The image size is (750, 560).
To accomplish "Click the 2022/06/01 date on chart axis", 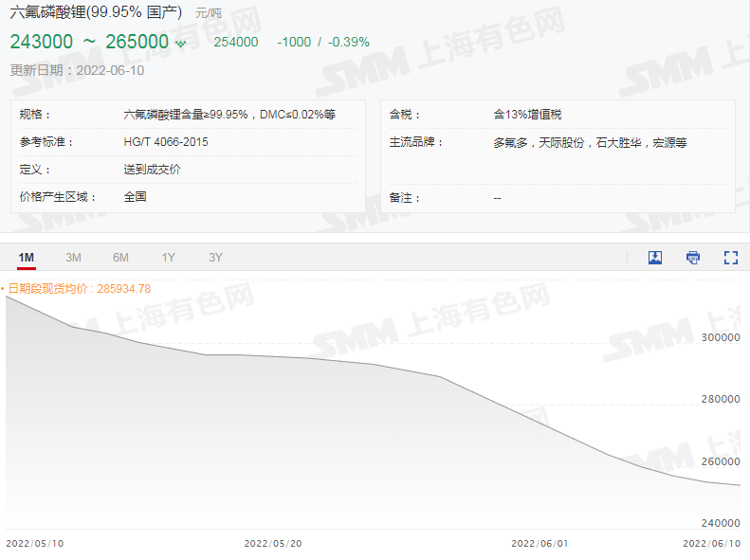I will [539, 544].
